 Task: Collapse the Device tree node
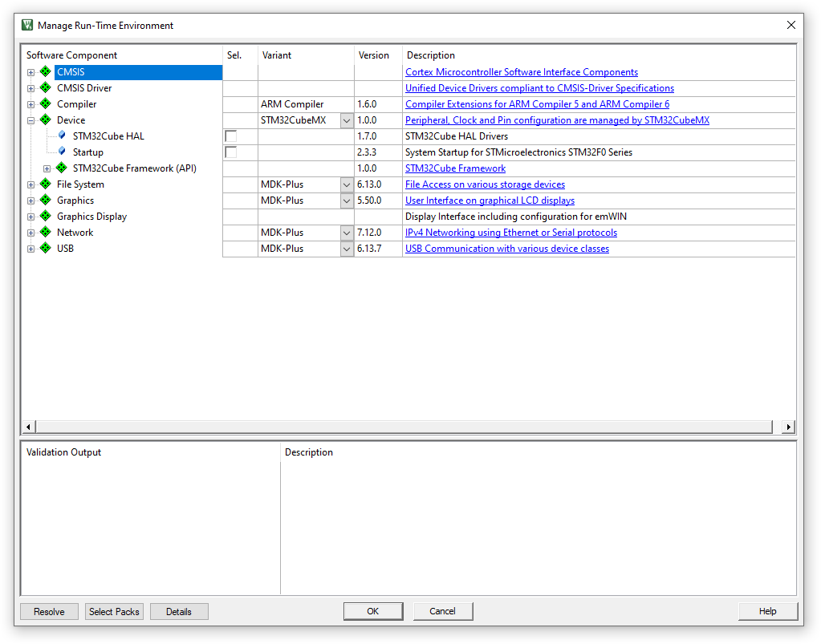pos(30,121)
